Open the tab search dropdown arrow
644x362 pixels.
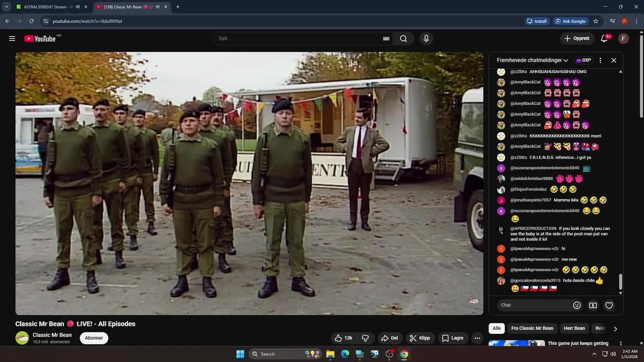tap(7, 7)
